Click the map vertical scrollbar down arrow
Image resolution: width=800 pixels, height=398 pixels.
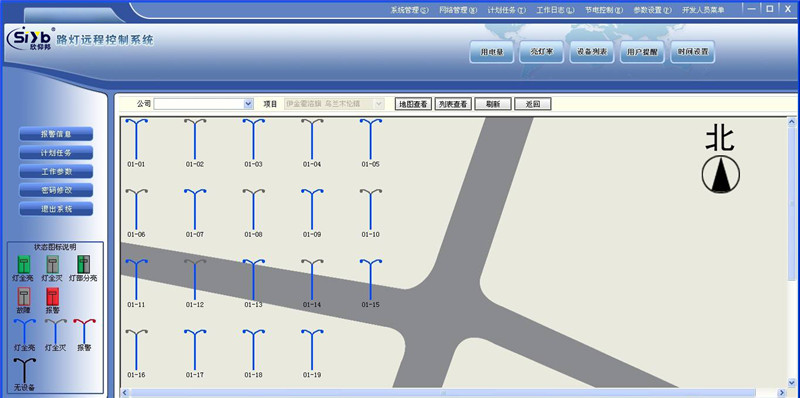792,382
